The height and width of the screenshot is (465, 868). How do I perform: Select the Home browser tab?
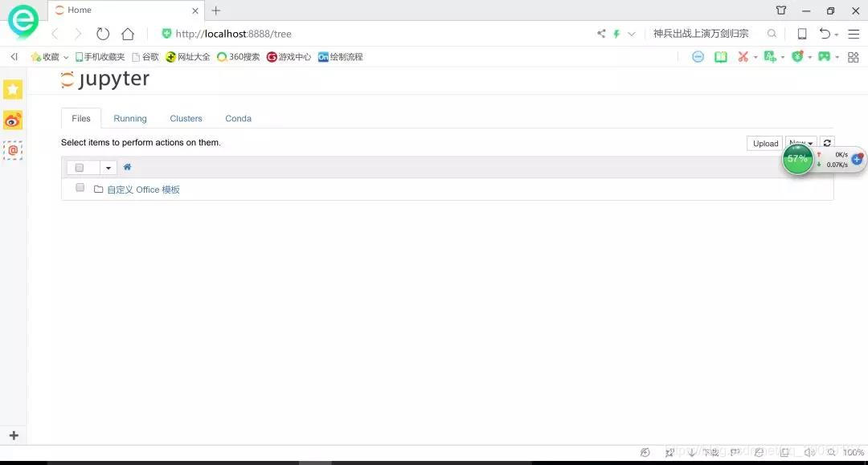(x=125, y=10)
